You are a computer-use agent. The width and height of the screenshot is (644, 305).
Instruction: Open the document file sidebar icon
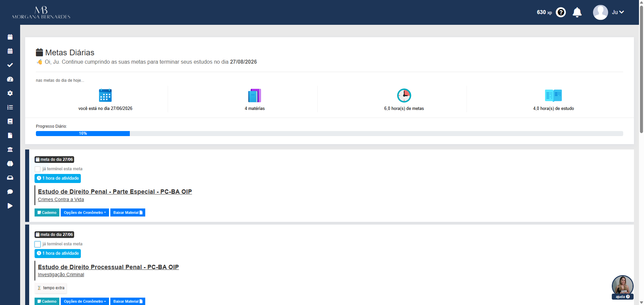pos(10,135)
